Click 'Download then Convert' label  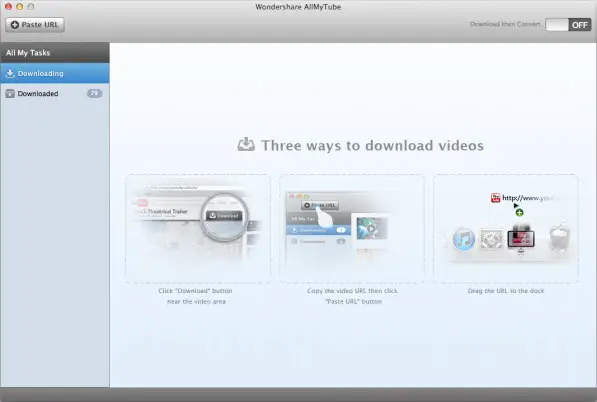tap(505, 24)
